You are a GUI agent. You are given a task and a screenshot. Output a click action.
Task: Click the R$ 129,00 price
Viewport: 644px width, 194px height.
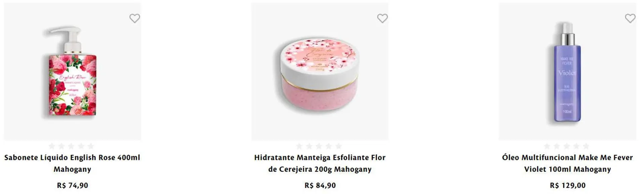tap(568, 185)
